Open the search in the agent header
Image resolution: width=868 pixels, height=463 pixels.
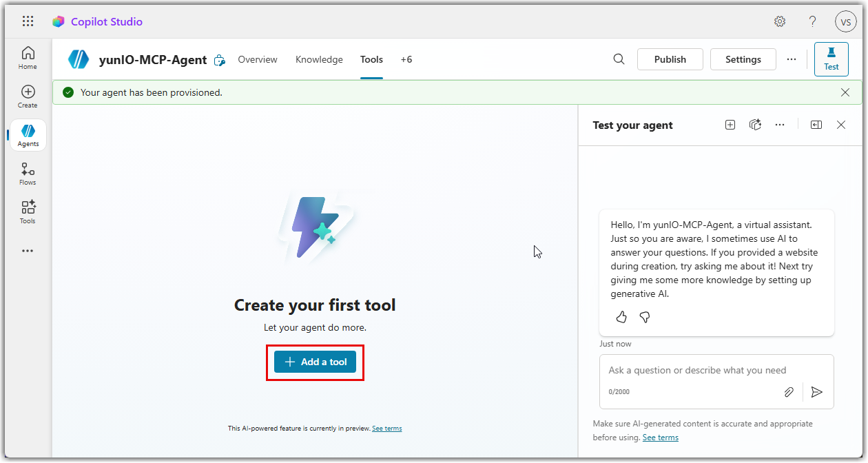tap(619, 59)
